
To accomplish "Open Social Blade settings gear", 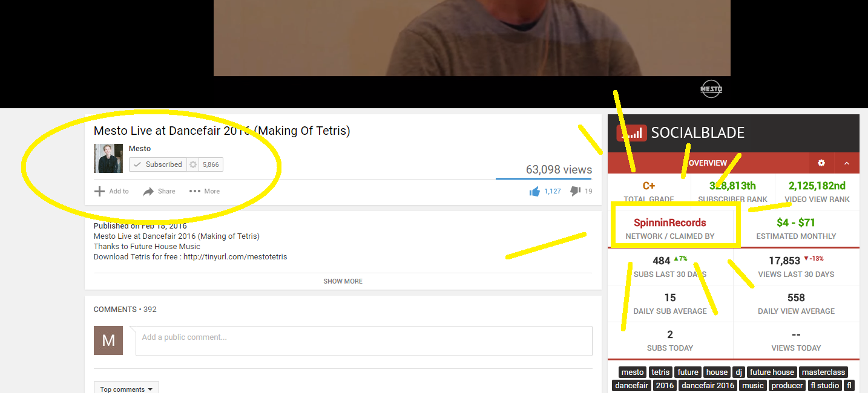I will click(821, 163).
